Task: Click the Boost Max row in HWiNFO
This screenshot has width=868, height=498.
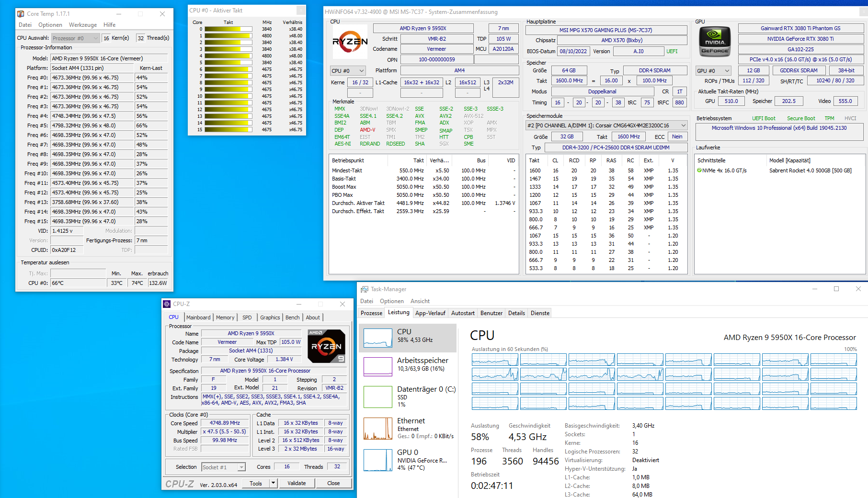Action: tap(423, 187)
